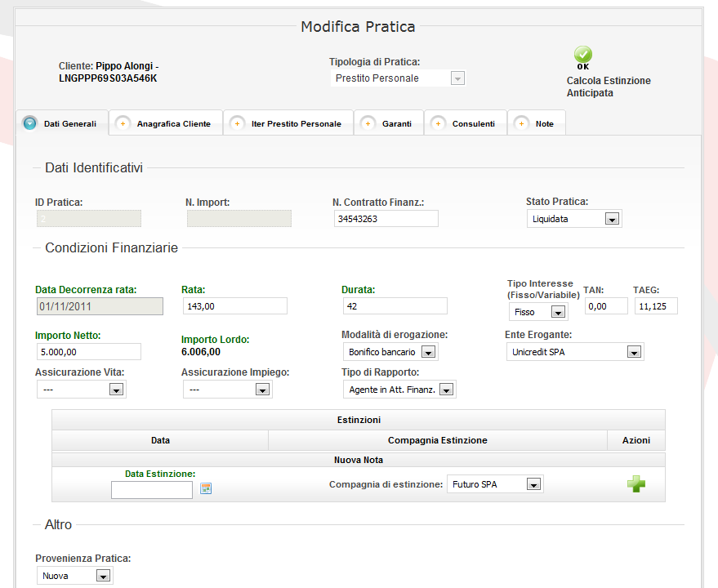The height and width of the screenshot is (588, 718).
Task: Click the Importo Lordo value 6.006,00
Action: tap(201, 352)
